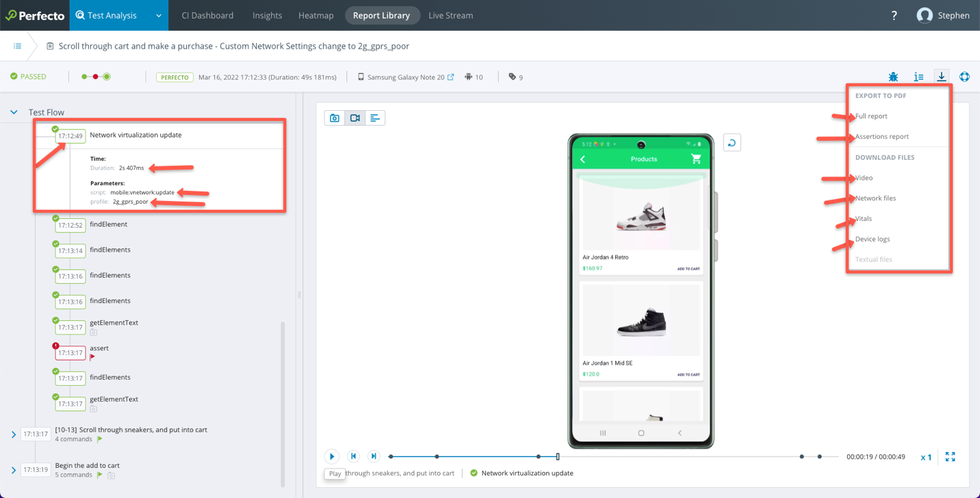The width and height of the screenshot is (980, 498).
Task: Open screenshot icon under first getElementText
Action: point(93,332)
